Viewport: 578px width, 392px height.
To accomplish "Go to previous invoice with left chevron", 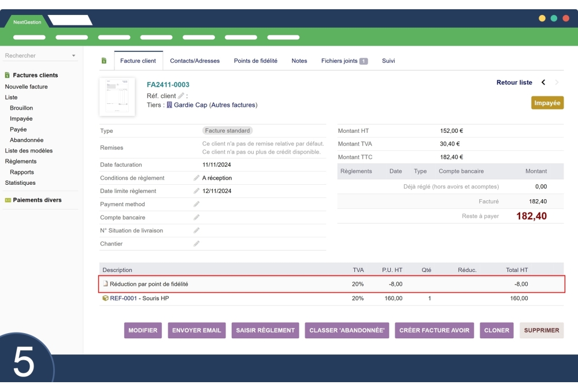I will pos(543,83).
